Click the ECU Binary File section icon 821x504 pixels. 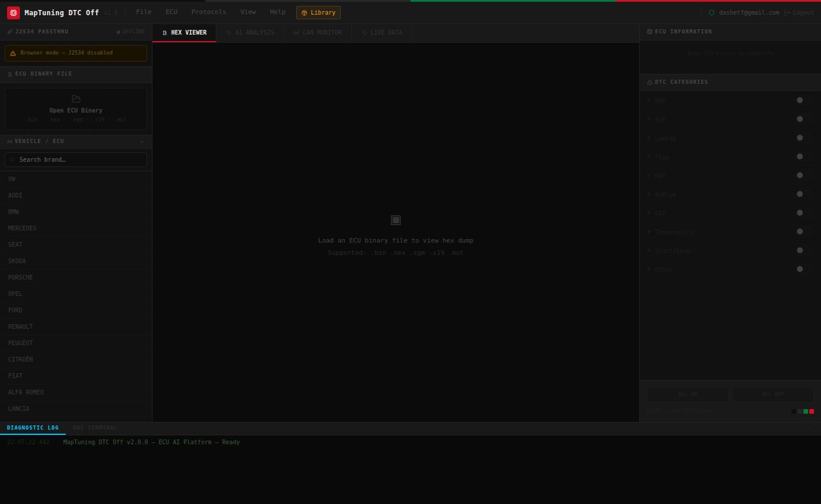pos(10,74)
